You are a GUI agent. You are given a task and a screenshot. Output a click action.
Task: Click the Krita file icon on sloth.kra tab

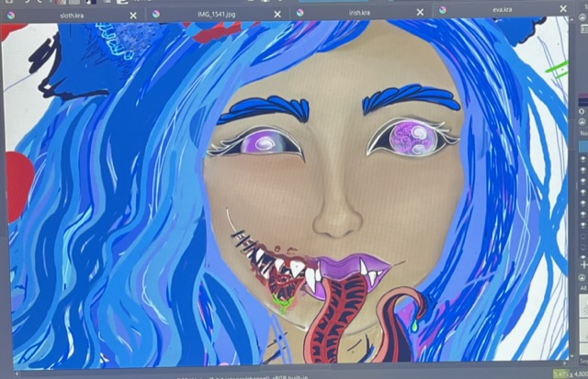click(11, 16)
